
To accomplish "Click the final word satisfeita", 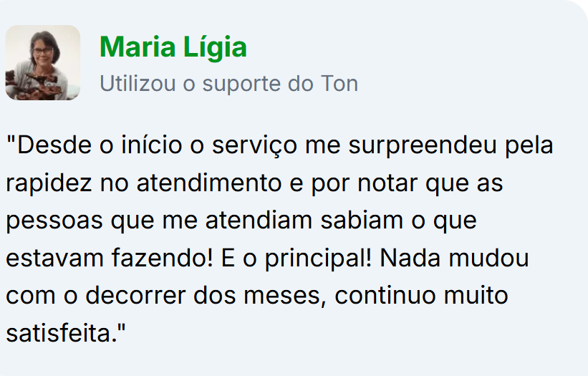I will tap(62, 333).
